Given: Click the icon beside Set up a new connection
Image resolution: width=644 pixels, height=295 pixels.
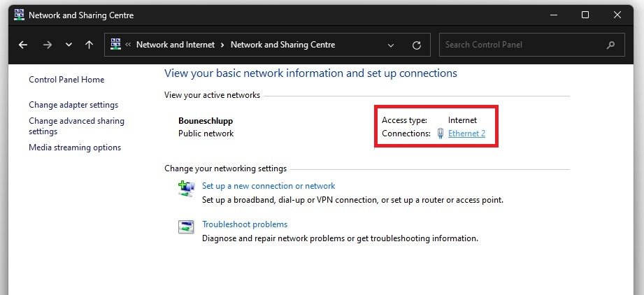Looking at the screenshot, I should 186,188.
